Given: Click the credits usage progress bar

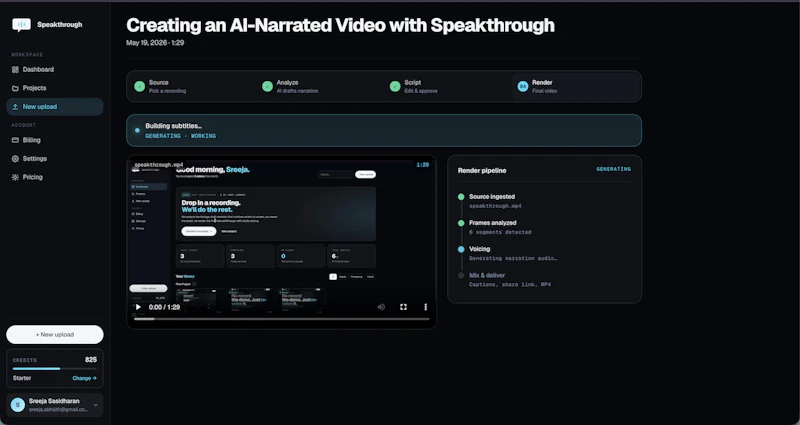Looking at the screenshot, I should click(x=55, y=368).
